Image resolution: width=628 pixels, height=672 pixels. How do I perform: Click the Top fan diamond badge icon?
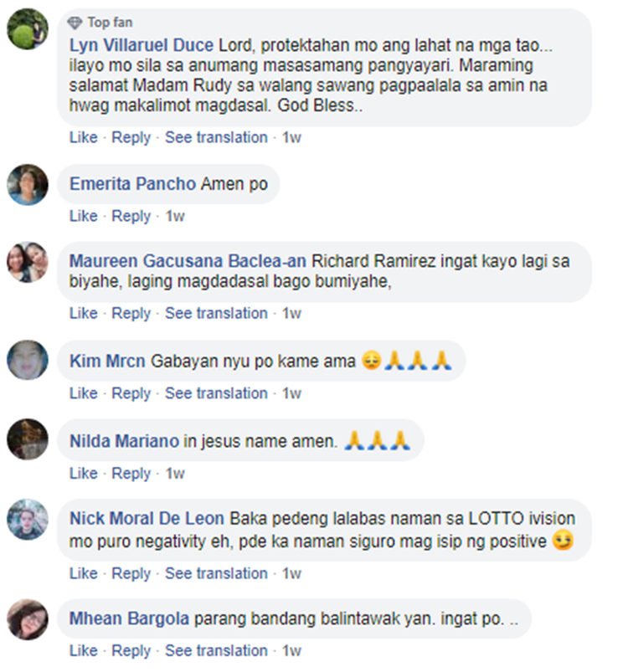(x=75, y=23)
